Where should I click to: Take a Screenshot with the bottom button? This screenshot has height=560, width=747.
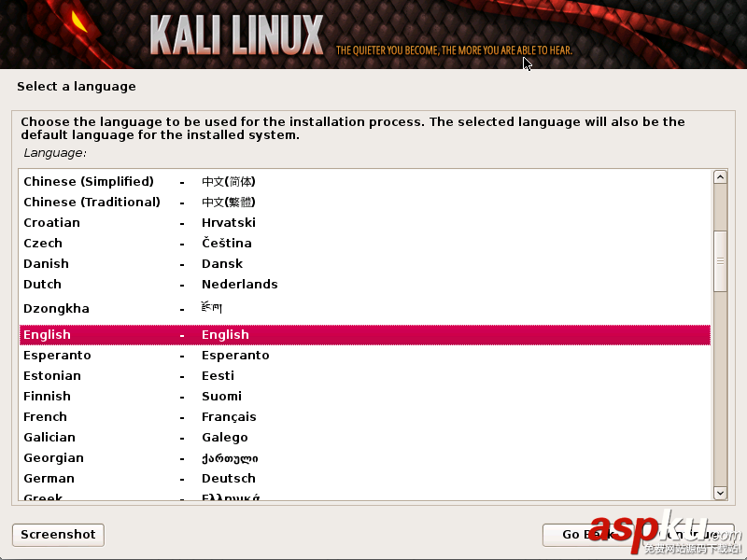(x=58, y=535)
